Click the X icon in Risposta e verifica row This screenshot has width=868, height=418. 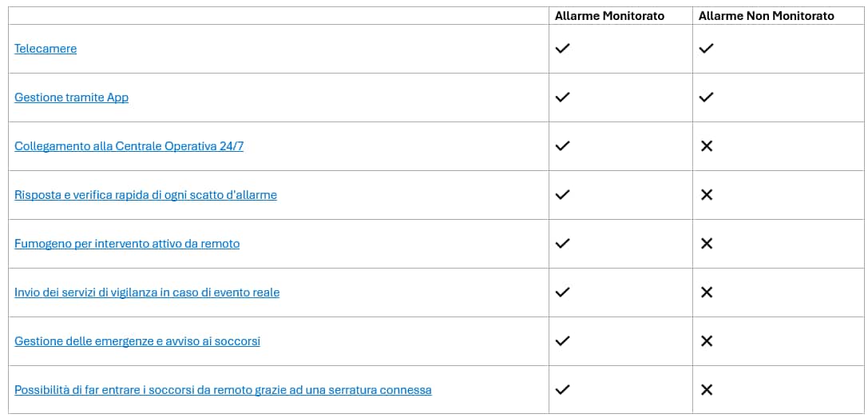pos(706,195)
